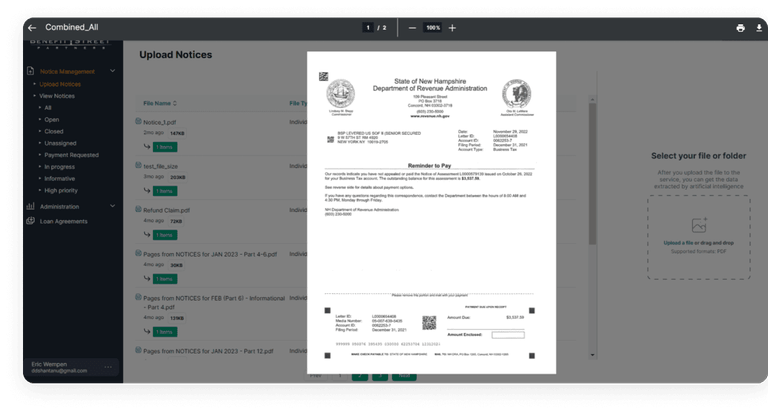Click the file icon beside test_file_size
The height and width of the screenshot is (411, 768).
click(x=139, y=165)
